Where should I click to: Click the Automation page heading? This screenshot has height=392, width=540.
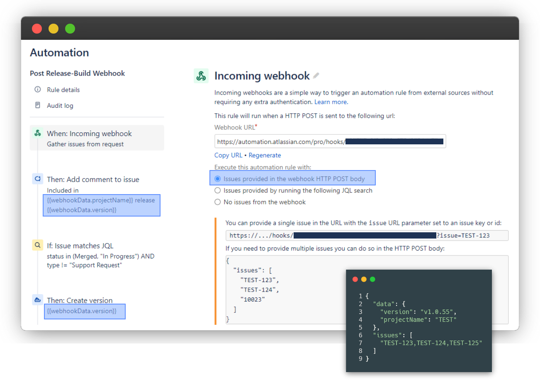tap(59, 53)
